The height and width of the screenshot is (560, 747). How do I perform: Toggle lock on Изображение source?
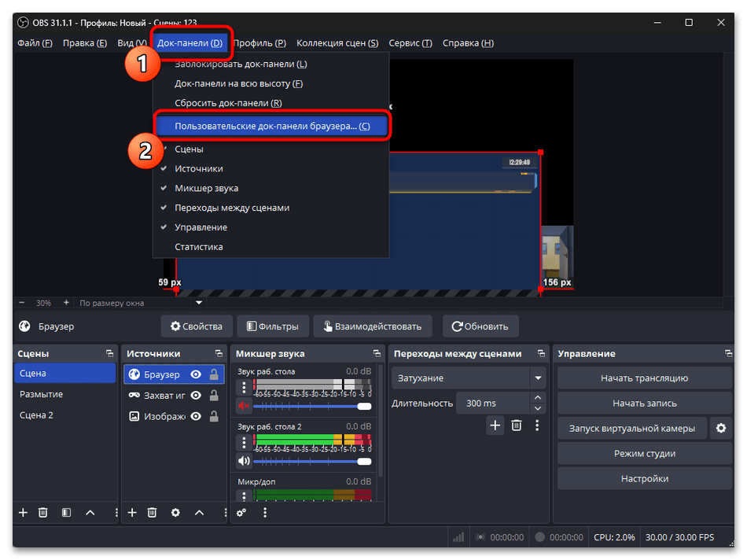click(214, 417)
